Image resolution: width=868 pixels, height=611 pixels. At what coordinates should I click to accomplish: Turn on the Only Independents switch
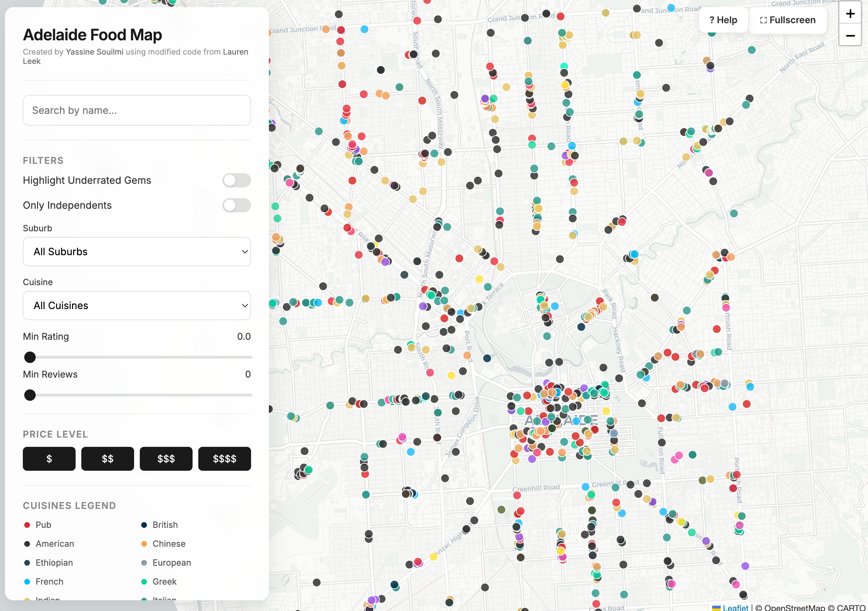tap(237, 206)
